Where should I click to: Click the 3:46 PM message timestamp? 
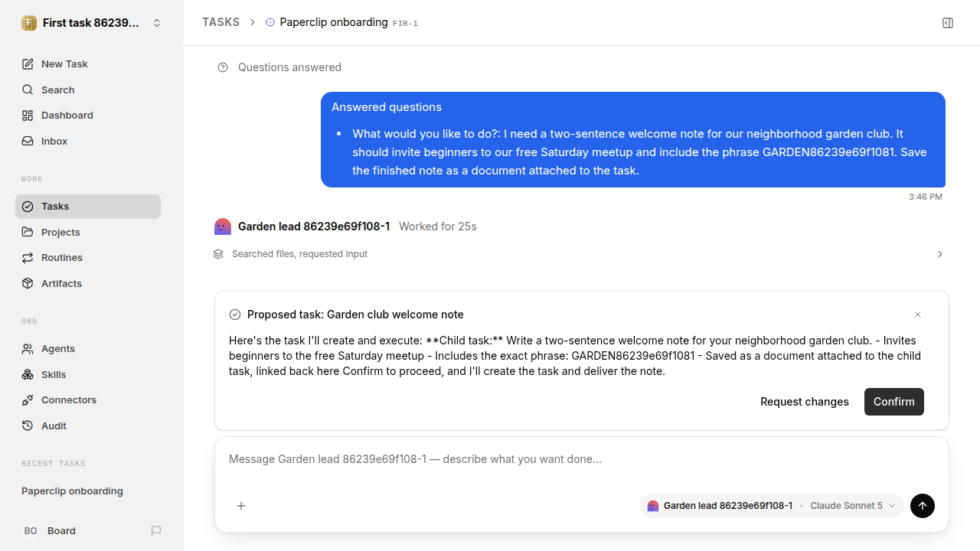pyautogui.click(x=926, y=197)
